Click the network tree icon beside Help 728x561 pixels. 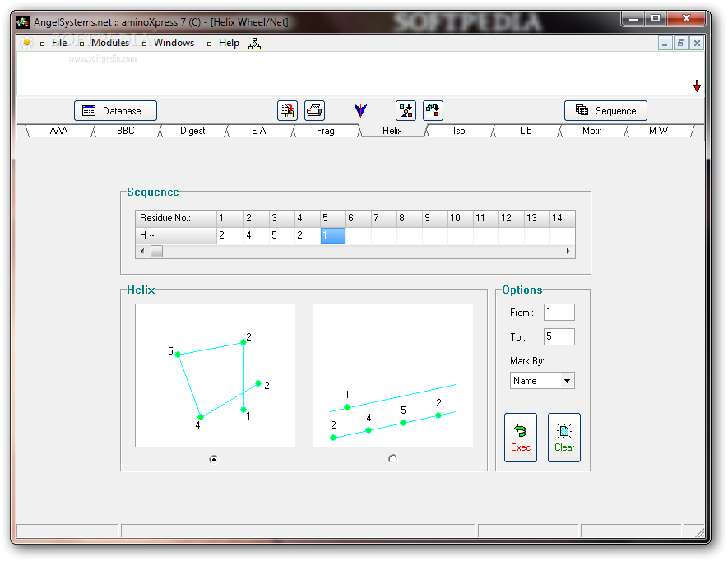point(254,44)
